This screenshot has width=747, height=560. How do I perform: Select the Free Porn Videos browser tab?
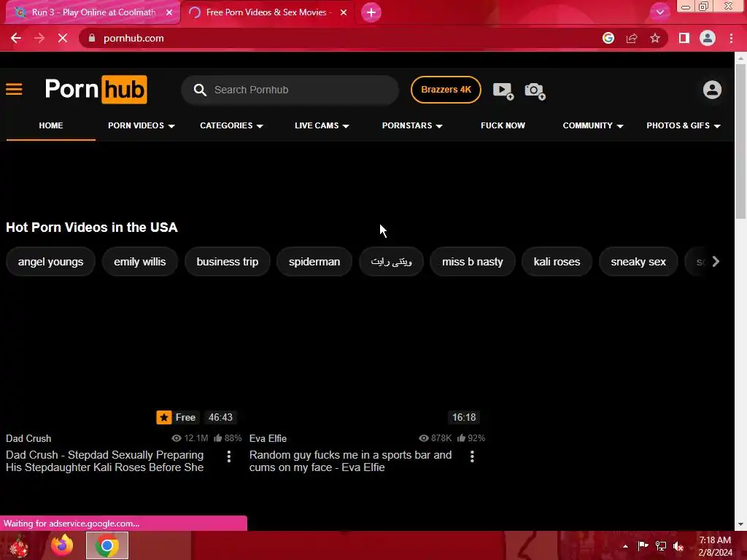(267, 12)
